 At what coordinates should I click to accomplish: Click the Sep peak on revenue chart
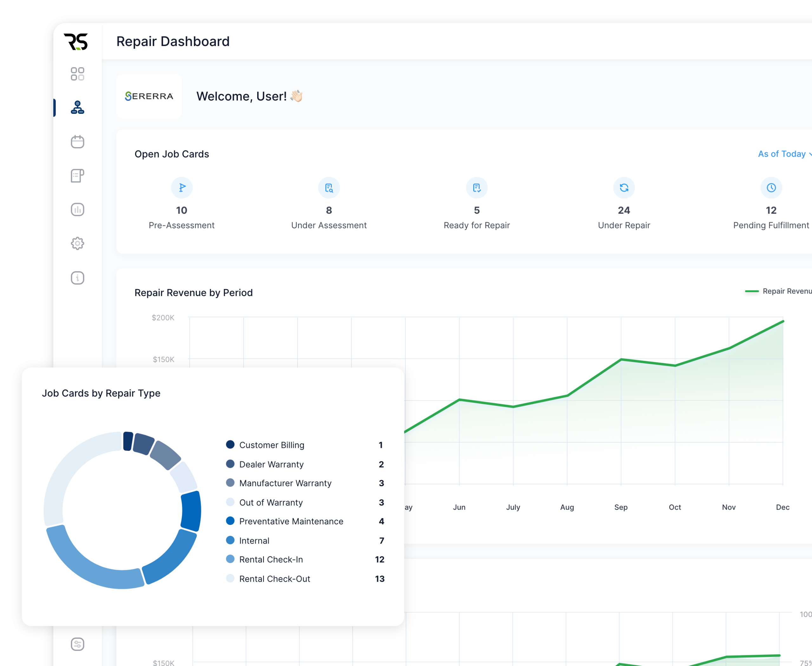(621, 359)
